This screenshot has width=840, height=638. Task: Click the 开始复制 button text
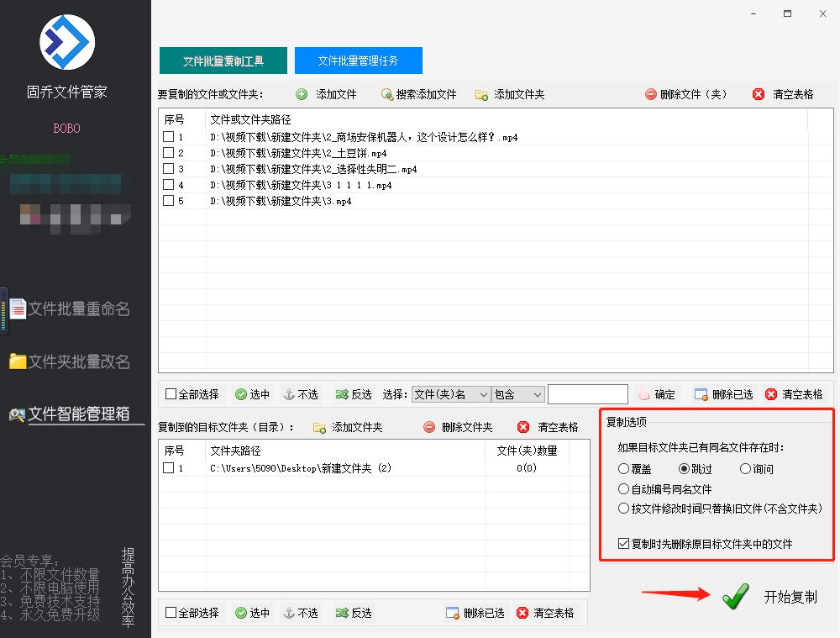tap(790, 597)
